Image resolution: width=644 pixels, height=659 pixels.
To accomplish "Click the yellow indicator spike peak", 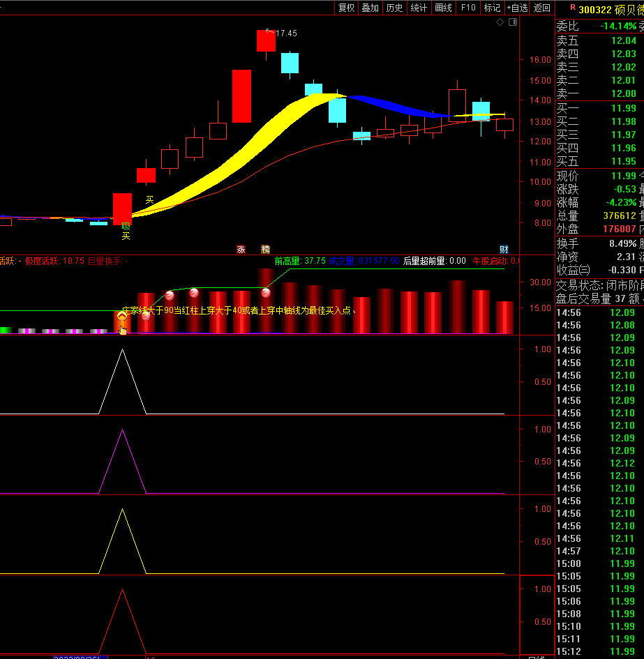I will (x=122, y=509).
